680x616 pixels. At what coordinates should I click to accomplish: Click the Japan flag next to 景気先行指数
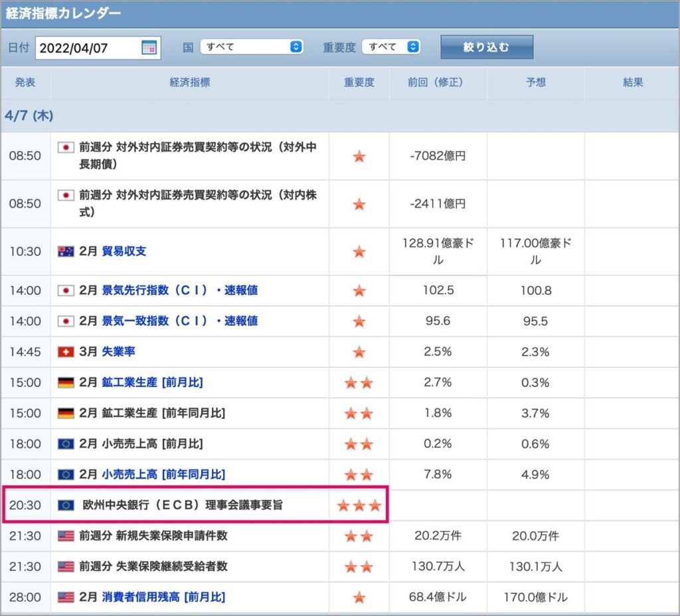tap(66, 291)
